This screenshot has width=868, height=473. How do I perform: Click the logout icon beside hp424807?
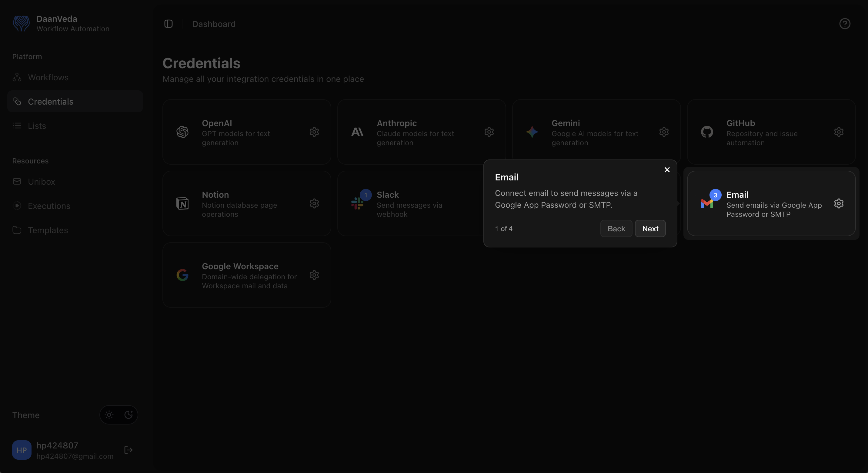[x=129, y=450]
